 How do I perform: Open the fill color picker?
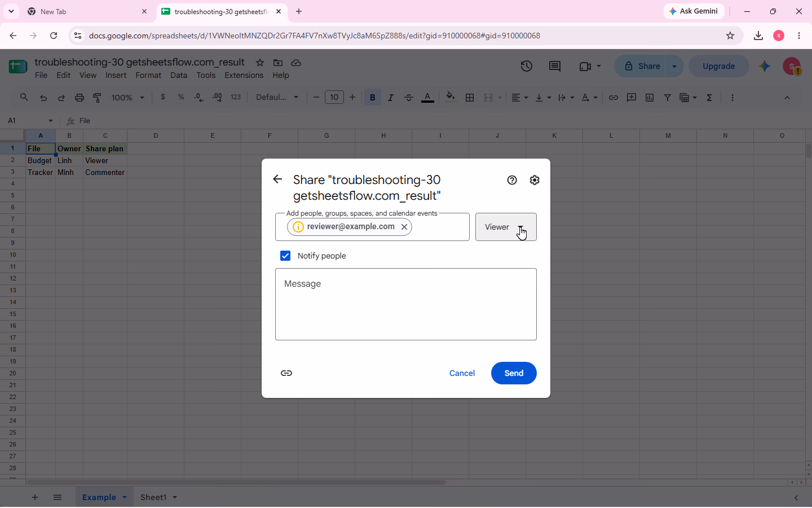click(451, 97)
